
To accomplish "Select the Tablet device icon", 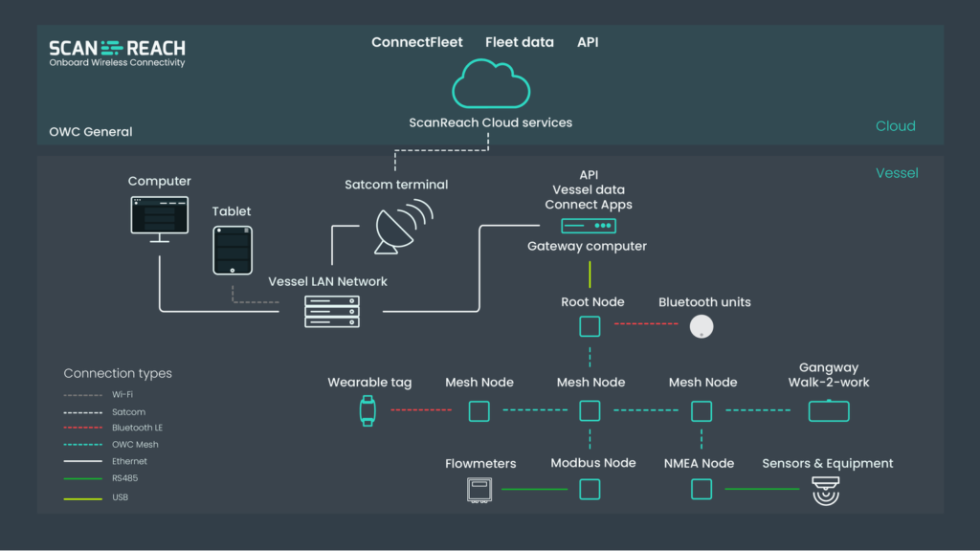I will [233, 251].
